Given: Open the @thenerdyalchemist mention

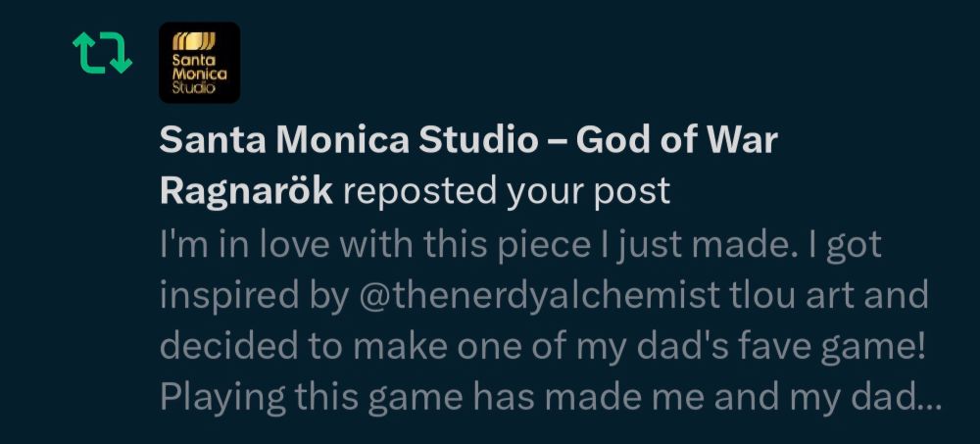Looking at the screenshot, I should coord(540,295).
